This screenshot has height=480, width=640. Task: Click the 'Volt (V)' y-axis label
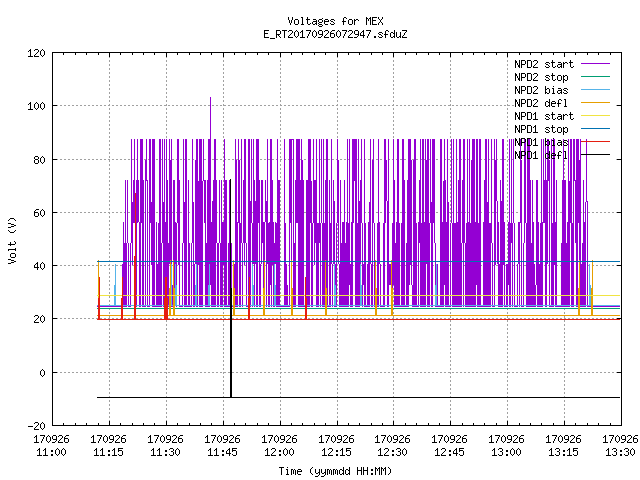tap(13, 241)
